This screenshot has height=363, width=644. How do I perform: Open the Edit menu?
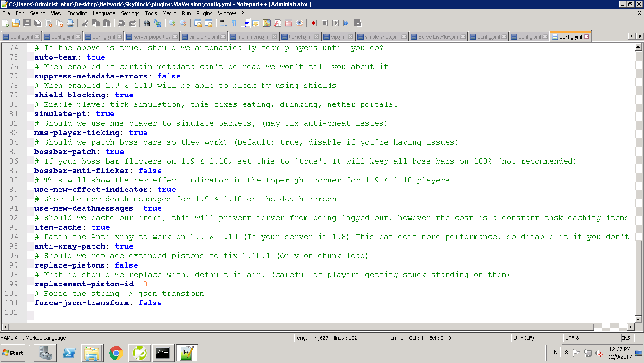[x=20, y=13]
